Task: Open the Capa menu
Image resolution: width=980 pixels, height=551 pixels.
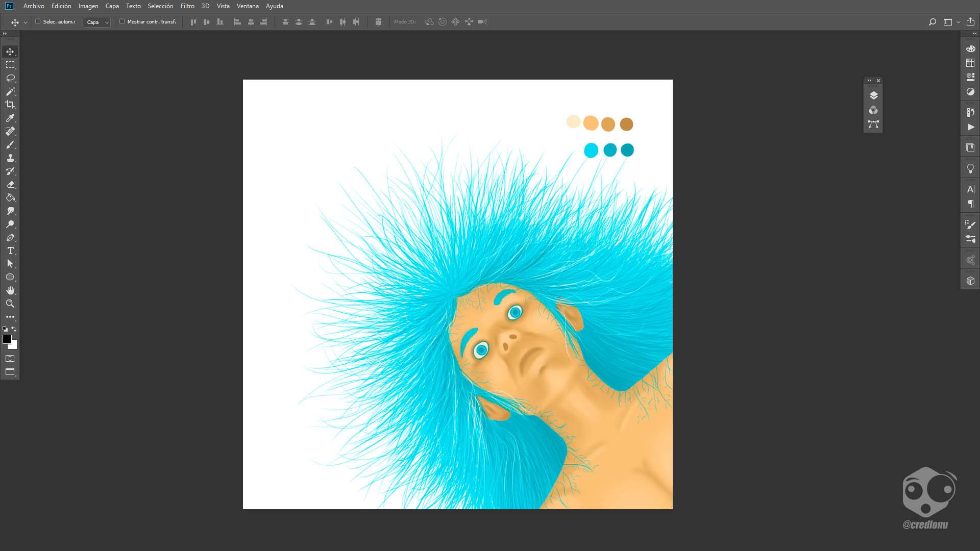Action: click(112, 6)
